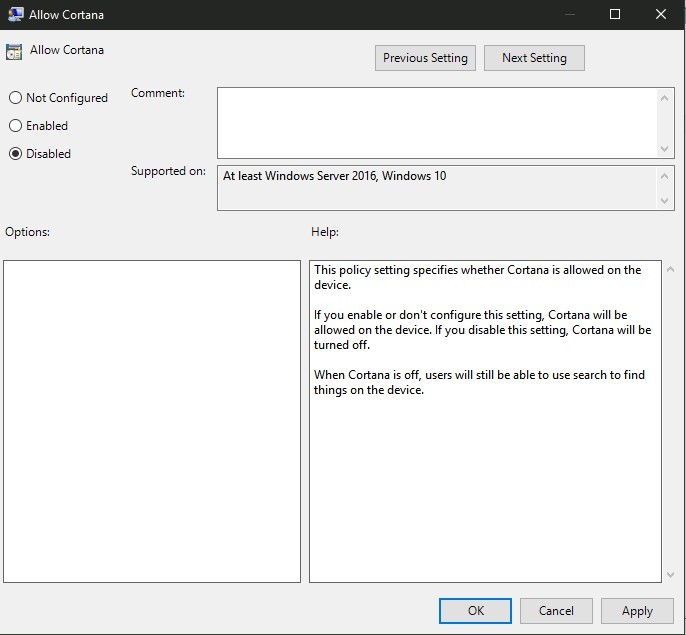Close the Allow Cortana dialog window
Screen dimensions: 686x635
[661, 14]
